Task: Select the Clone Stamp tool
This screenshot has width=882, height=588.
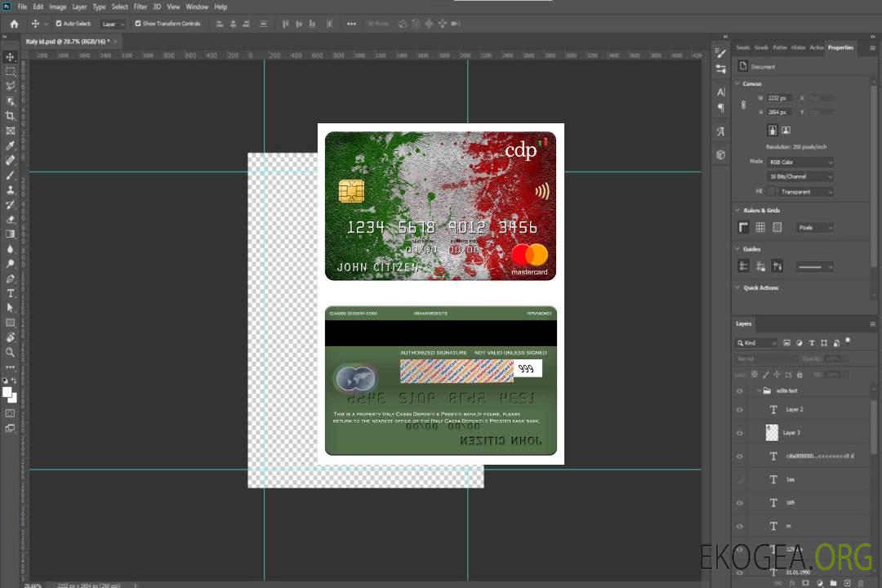Action: click(x=10, y=189)
